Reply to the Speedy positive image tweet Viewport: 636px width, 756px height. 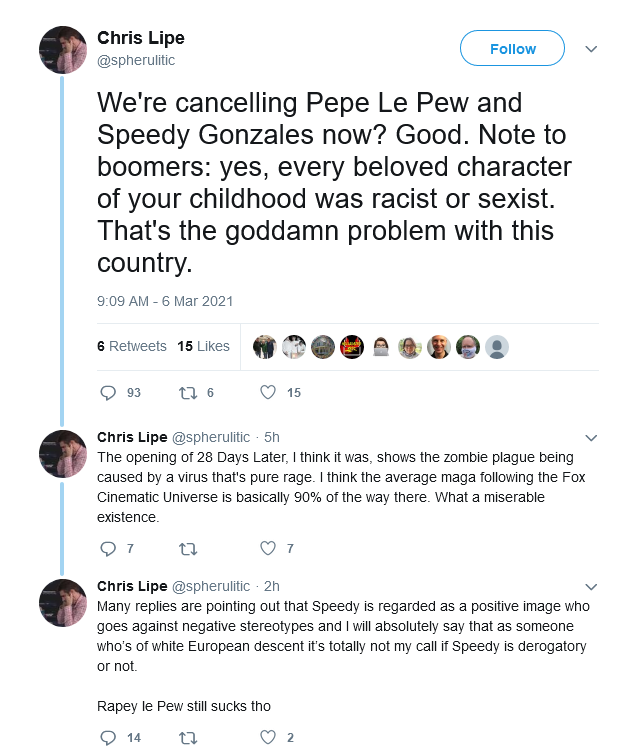[108, 738]
